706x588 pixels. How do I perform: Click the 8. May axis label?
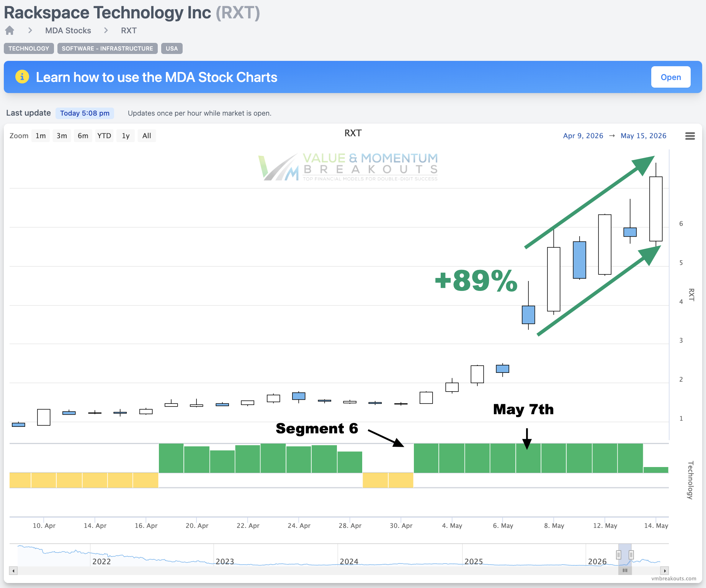(x=554, y=526)
